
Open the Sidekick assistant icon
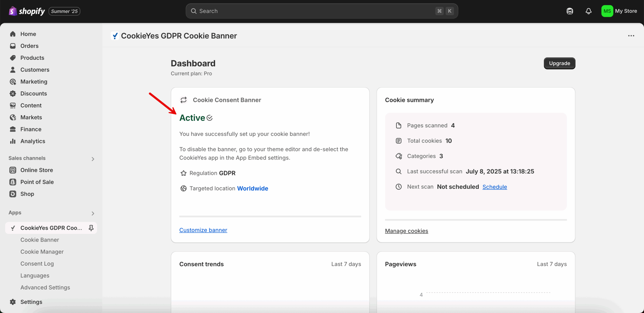(x=570, y=11)
